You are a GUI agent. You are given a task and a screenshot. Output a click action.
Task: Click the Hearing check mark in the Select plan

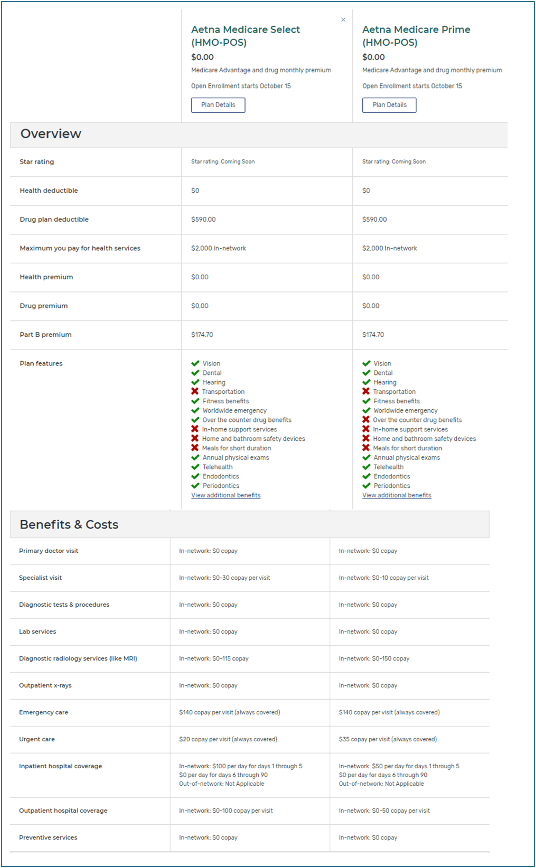click(x=195, y=382)
